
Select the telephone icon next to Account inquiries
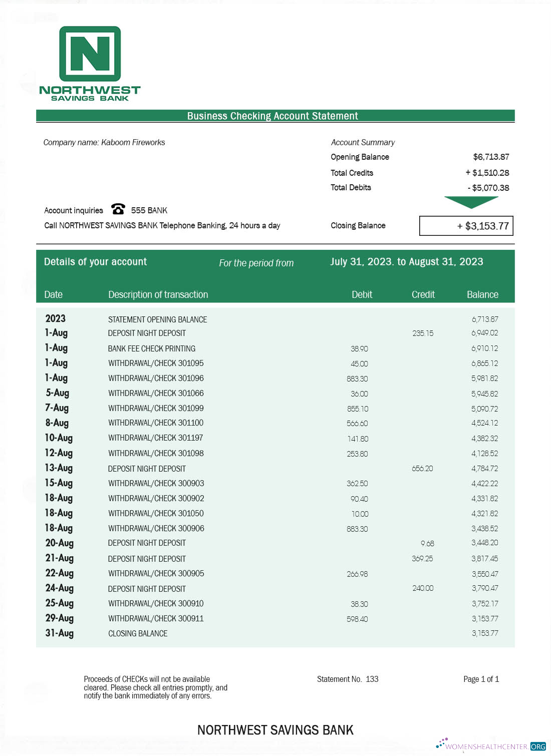(x=117, y=209)
